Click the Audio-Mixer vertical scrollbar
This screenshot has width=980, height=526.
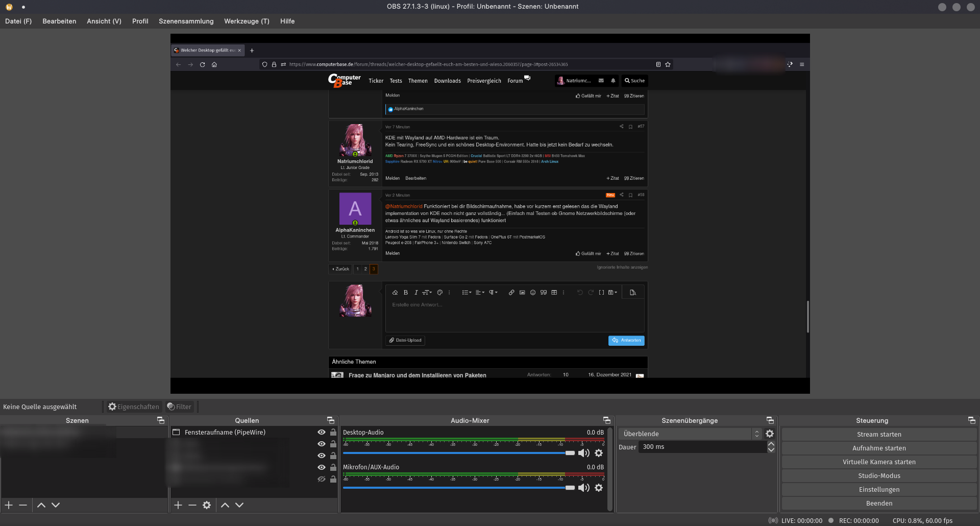(x=609, y=468)
